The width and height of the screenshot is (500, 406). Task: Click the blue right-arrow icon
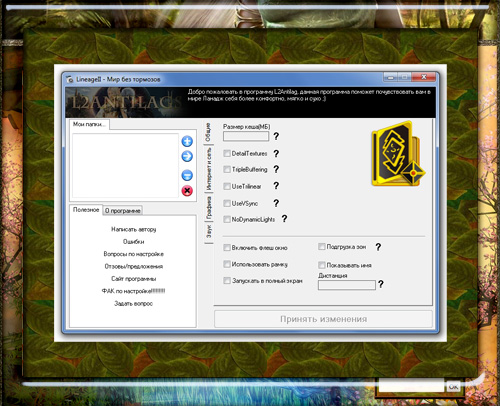[x=187, y=156]
